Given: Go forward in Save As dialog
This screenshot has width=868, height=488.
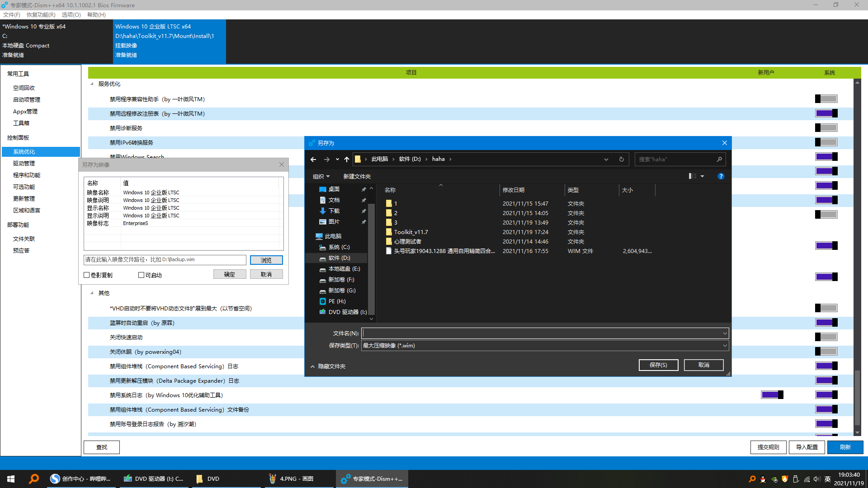Looking at the screenshot, I should tap(327, 159).
